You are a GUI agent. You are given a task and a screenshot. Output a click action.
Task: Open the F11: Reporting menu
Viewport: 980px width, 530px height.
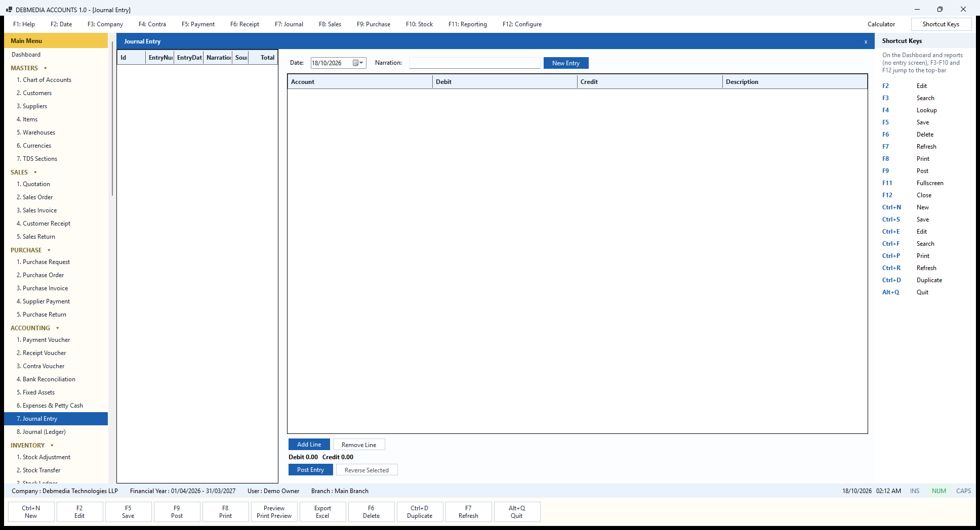(x=468, y=24)
